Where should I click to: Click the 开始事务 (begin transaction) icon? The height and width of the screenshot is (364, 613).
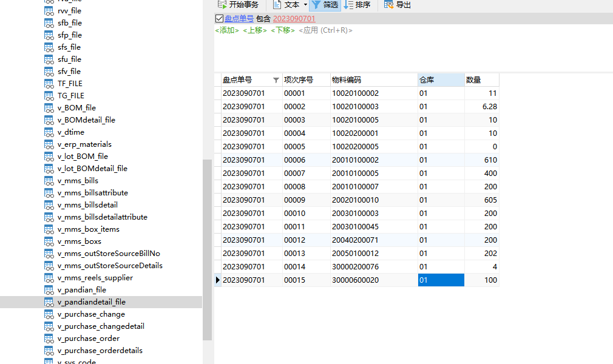click(x=222, y=5)
